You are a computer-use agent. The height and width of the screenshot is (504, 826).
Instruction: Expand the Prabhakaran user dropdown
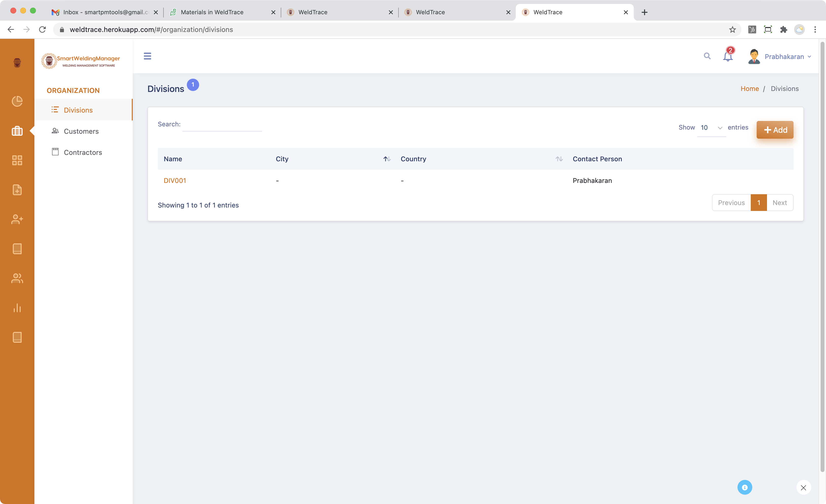(x=788, y=57)
